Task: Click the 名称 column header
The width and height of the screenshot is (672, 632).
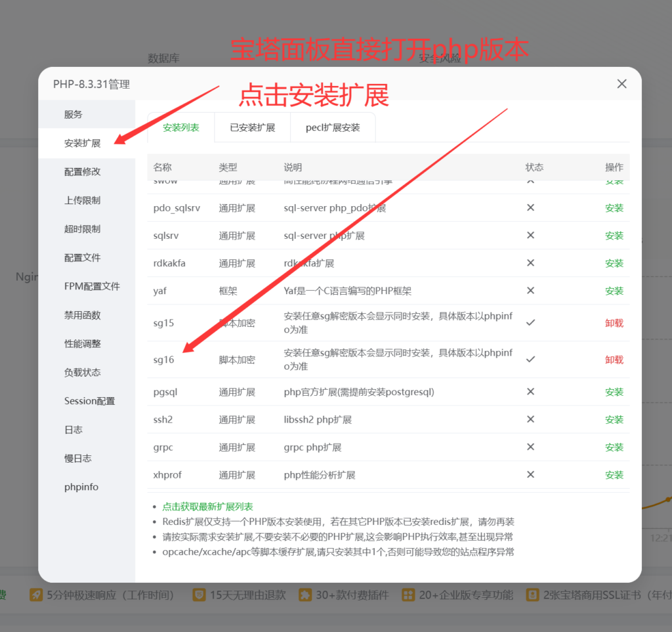Action: tap(163, 167)
